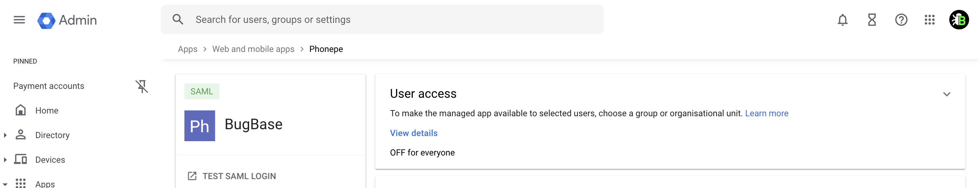Click the search magnifier icon
980x188 pixels.
pyautogui.click(x=178, y=19)
